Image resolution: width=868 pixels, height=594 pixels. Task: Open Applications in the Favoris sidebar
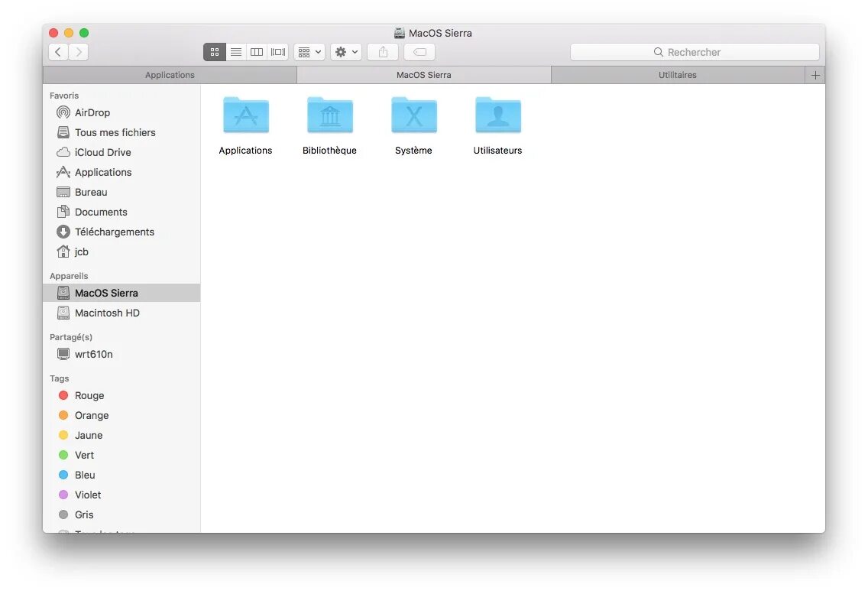[x=121, y=172]
